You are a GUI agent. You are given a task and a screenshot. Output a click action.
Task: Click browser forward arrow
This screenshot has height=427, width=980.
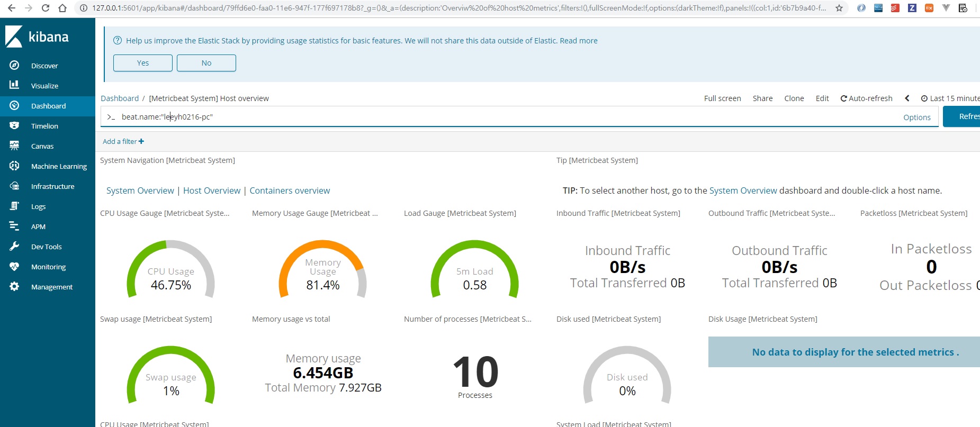tap(29, 8)
